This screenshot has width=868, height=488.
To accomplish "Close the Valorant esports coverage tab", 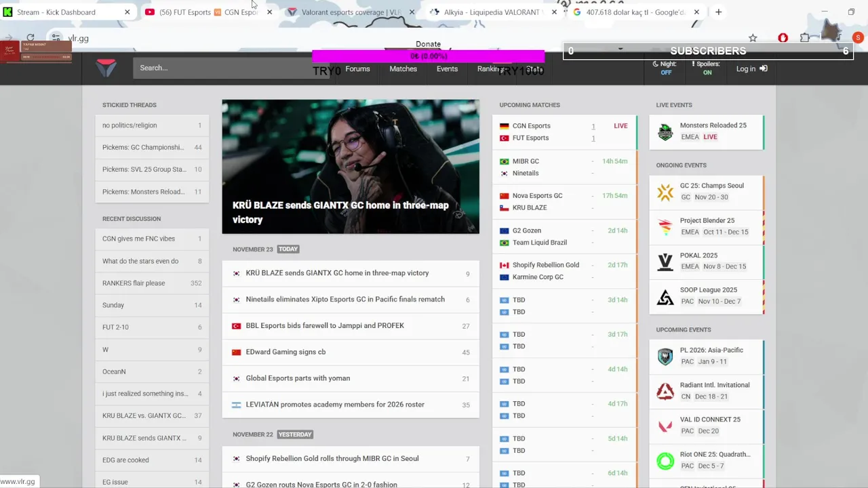I will point(412,12).
